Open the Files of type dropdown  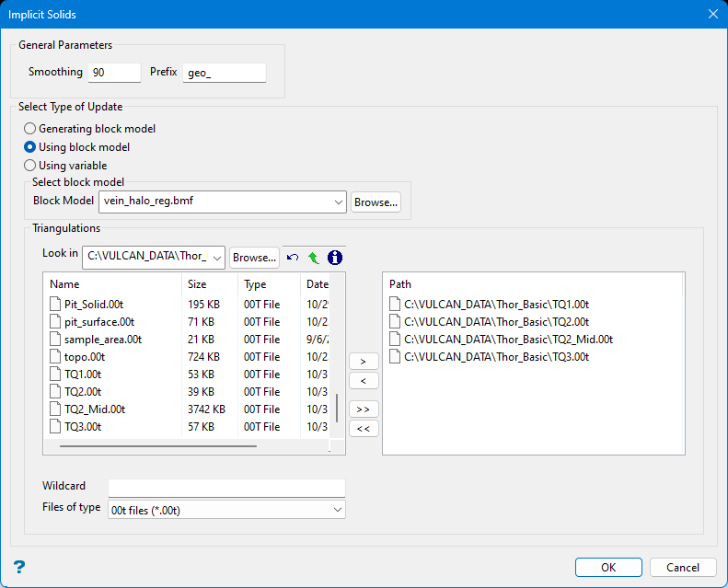(336, 509)
